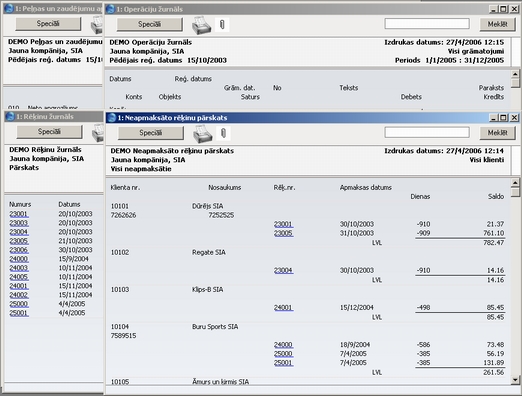Click the Saldo column header

[496, 197]
